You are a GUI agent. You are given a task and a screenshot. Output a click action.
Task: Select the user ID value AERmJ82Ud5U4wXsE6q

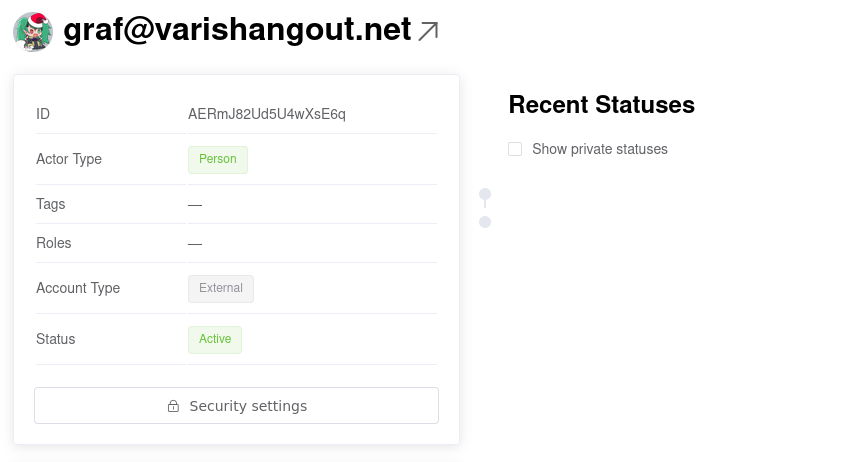[x=267, y=114]
